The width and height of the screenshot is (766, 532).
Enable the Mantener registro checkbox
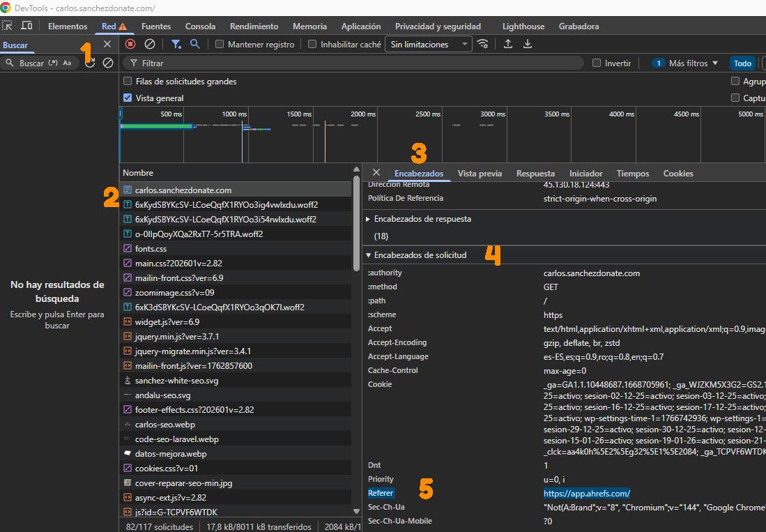click(x=220, y=43)
